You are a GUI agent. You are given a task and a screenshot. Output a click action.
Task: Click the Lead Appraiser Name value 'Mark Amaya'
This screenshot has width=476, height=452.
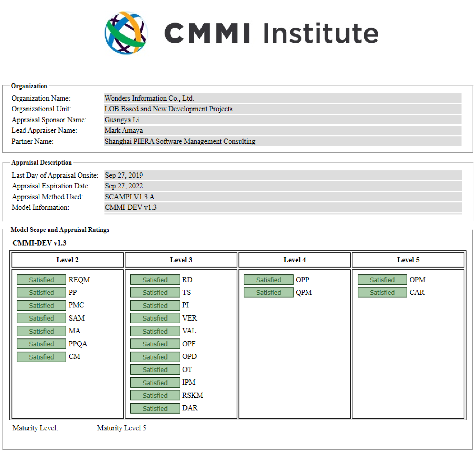(x=124, y=130)
